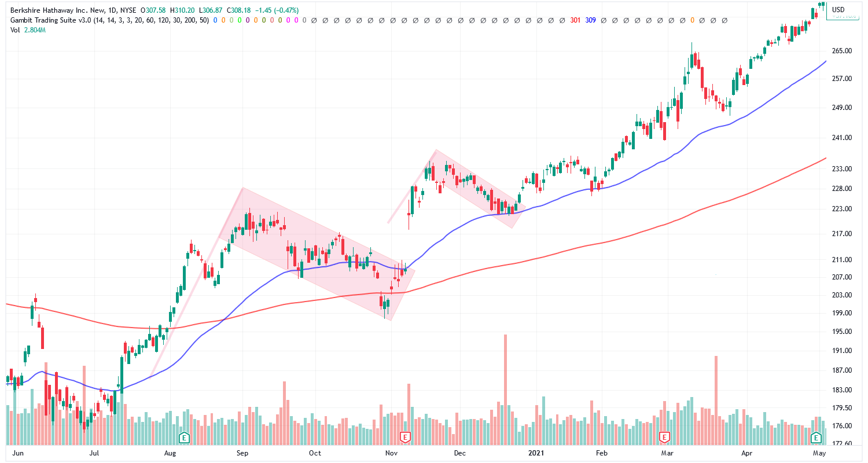The width and height of the screenshot is (868, 463).
Task: Click the 241.00 price axis label
Action: (x=841, y=138)
